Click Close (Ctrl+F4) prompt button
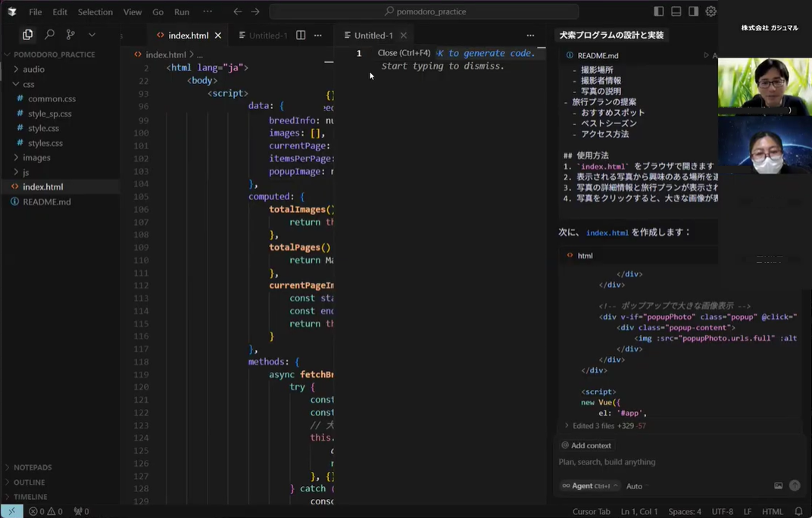The height and width of the screenshot is (518, 812). click(404, 53)
